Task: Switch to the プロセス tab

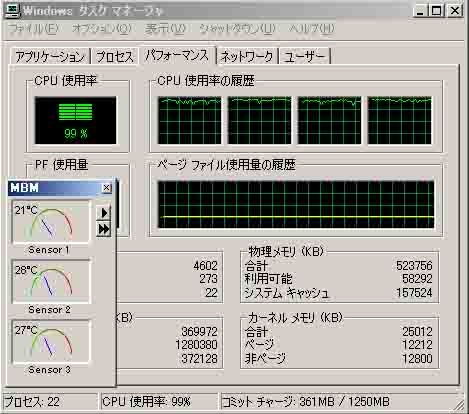Action: [115, 56]
